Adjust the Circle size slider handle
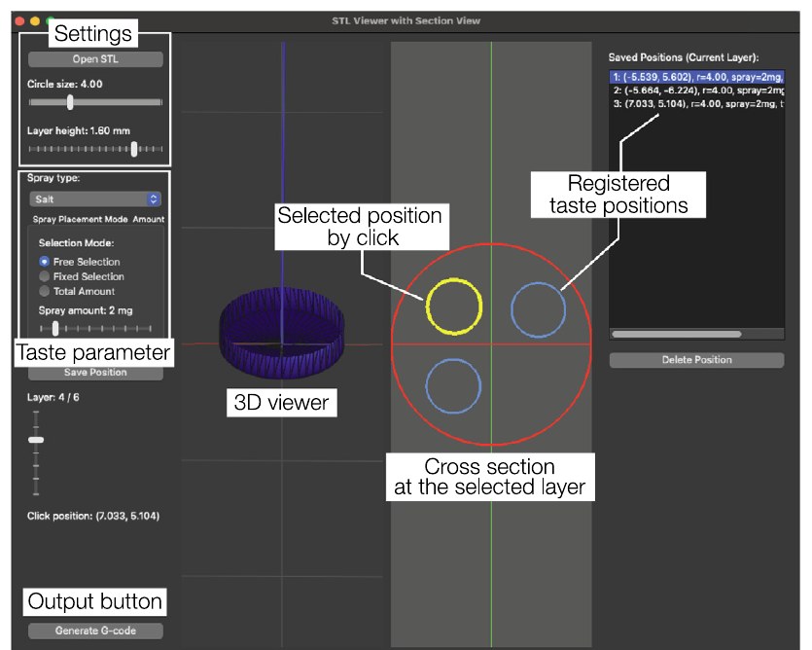 pyautogui.click(x=70, y=102)
